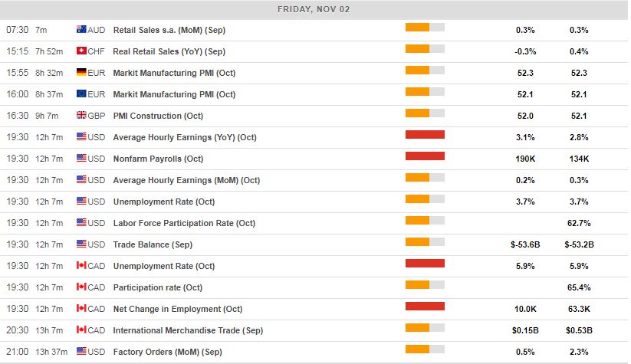Screen dimensions: 631x364
Task: Click the Swiss flag icon beside CHF
Action: 81,51
